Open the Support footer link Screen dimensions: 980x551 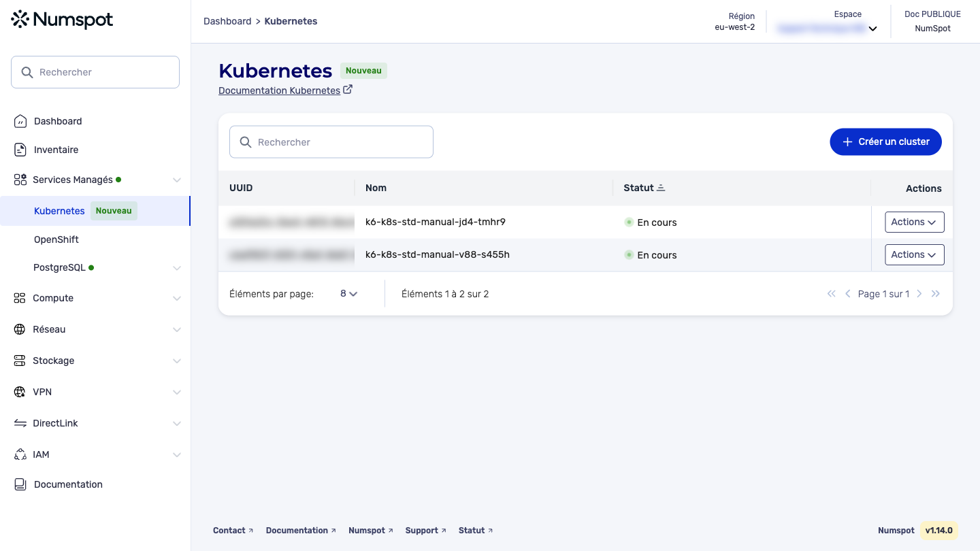pos(425,531)
